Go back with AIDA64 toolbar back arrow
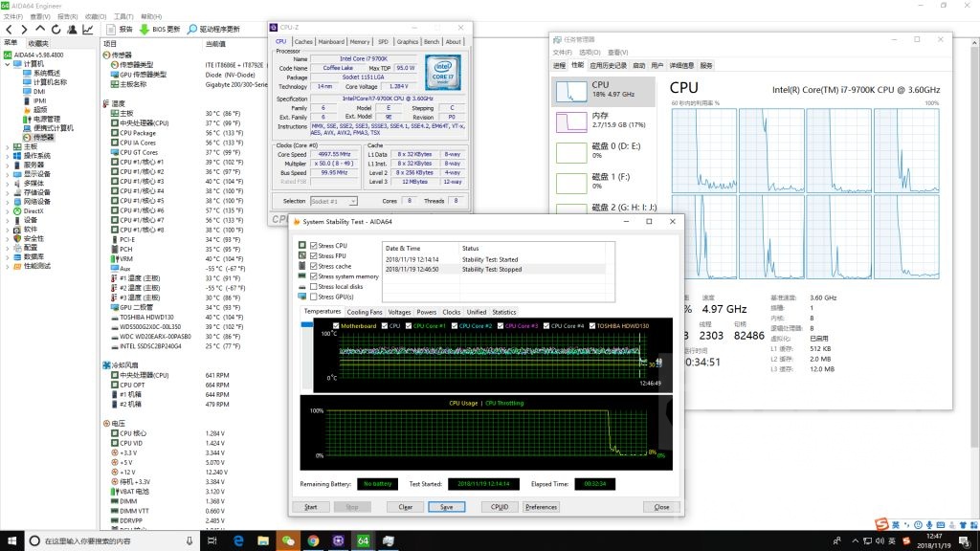 point(9,30)
